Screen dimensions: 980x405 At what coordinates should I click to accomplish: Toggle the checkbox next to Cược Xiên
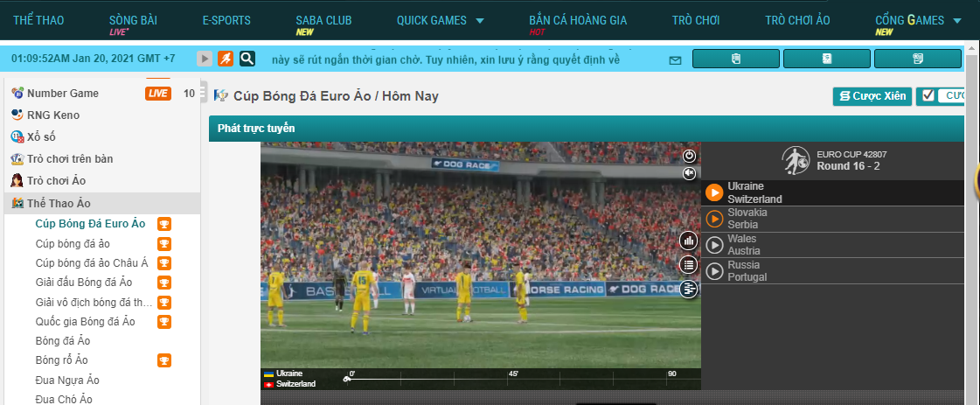[x=928, y=95]
